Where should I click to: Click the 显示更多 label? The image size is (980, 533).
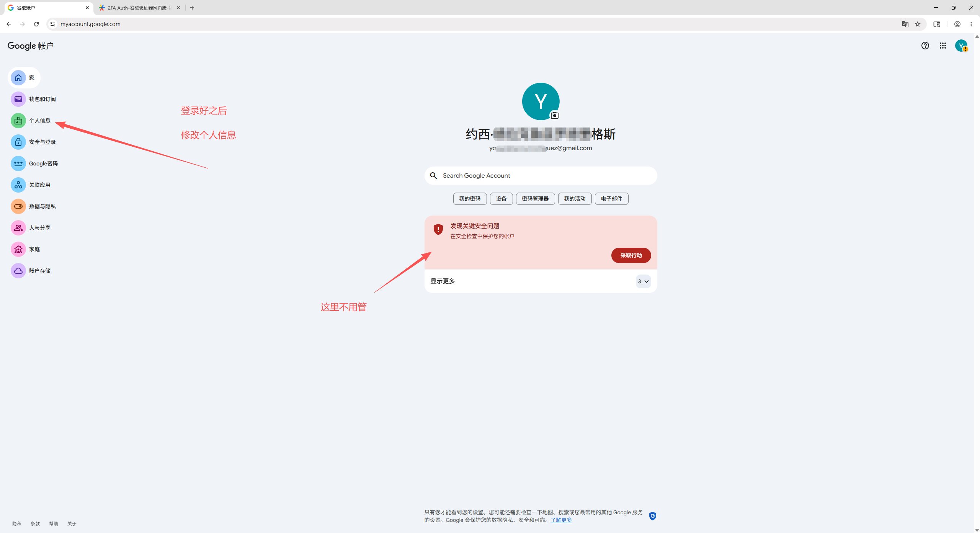click(x=443, y=281)
